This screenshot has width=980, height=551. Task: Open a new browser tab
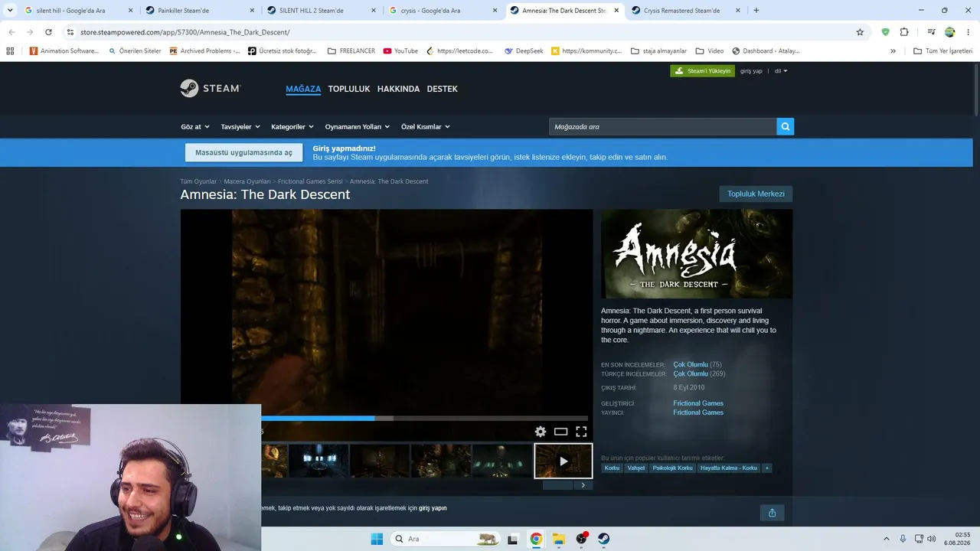coord(756,11)
